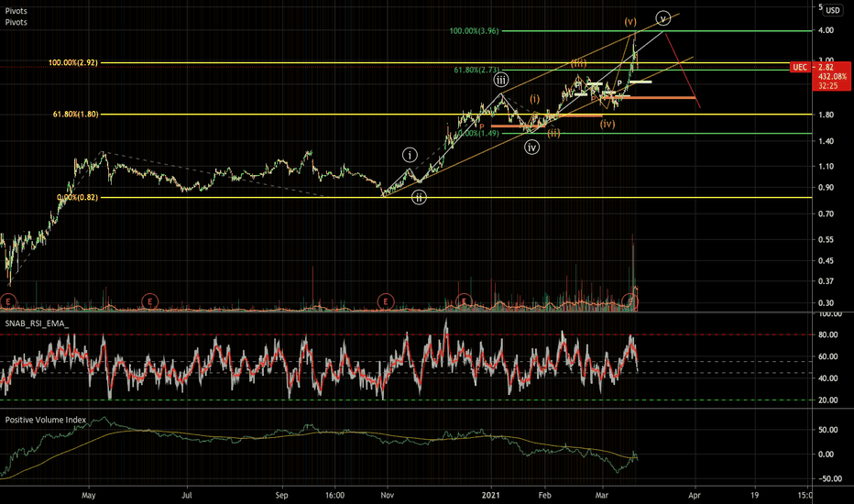This screenshot has width=854, height=504.
Task: Click the 0.37 price axis value
Action: tap(826, 281)
